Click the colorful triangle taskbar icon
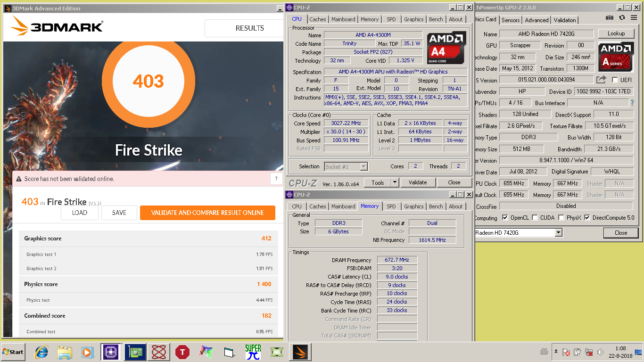 [206, 352]
